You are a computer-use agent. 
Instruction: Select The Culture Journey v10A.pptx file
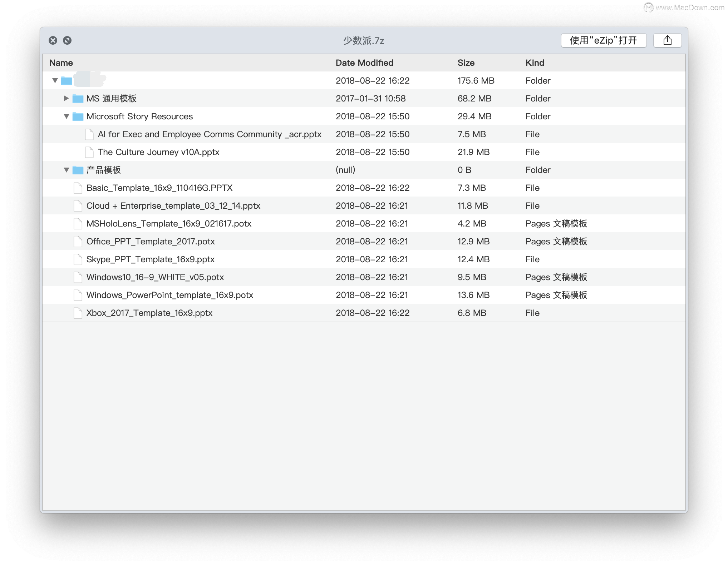coord(158,152)
